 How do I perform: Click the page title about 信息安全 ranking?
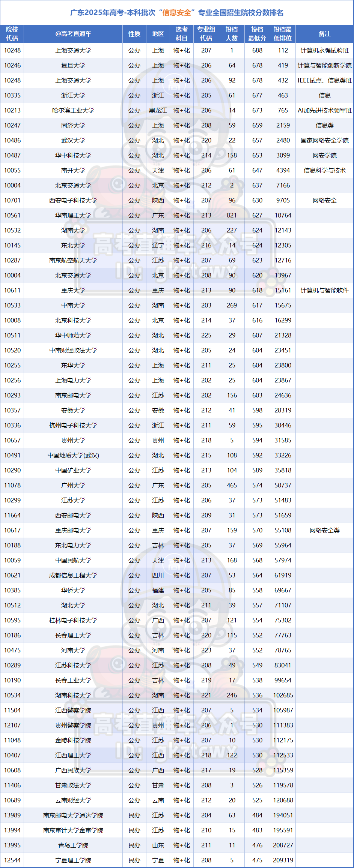(x=177, y=13)
